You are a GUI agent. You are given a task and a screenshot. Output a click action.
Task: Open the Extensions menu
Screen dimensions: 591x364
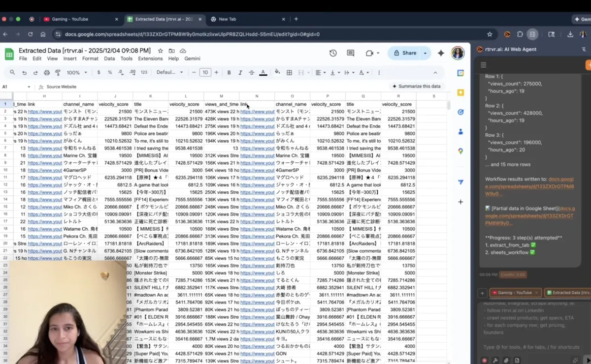(150, 59)
